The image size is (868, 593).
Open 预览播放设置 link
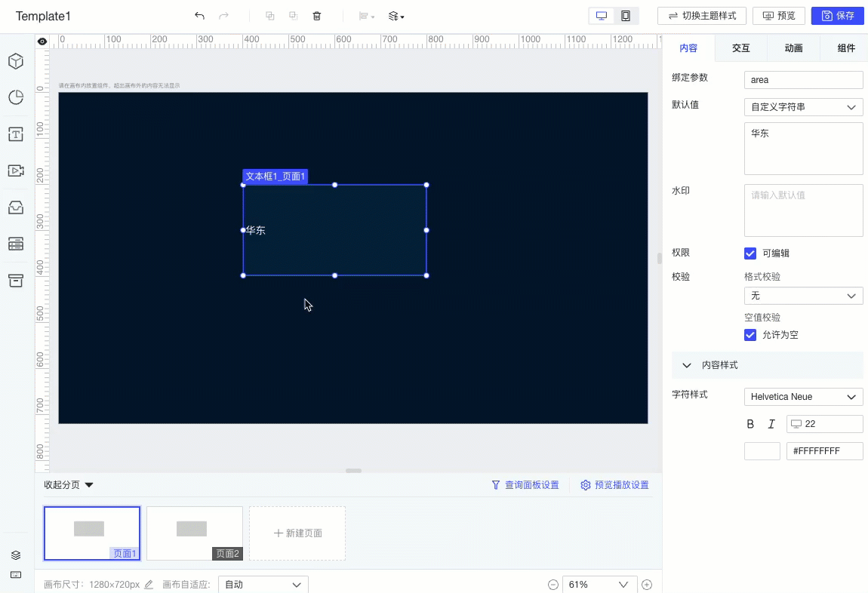click(614, 485)
